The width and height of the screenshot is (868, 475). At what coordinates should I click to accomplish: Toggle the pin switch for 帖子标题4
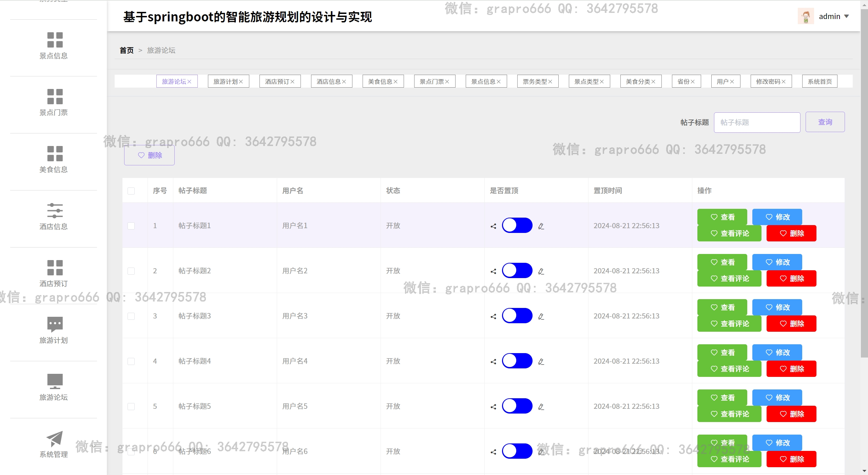tap(517, 361)
